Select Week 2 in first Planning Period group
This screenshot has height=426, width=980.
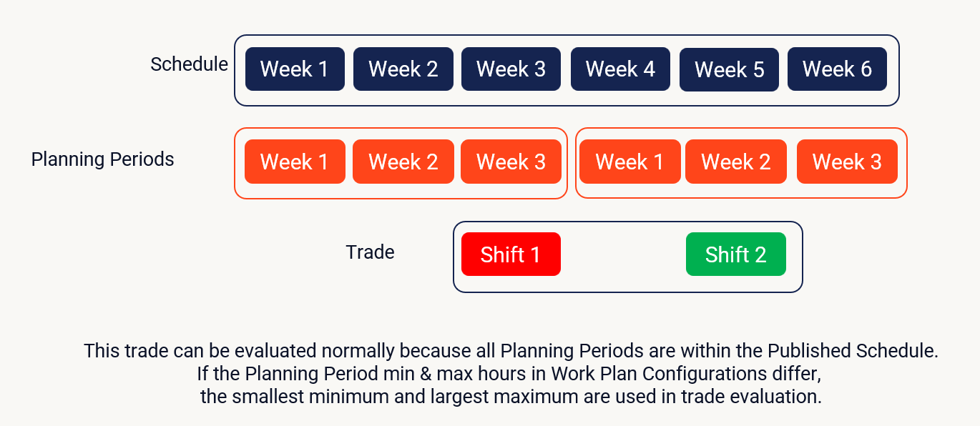pyautogui.click(x=403, y=162)
